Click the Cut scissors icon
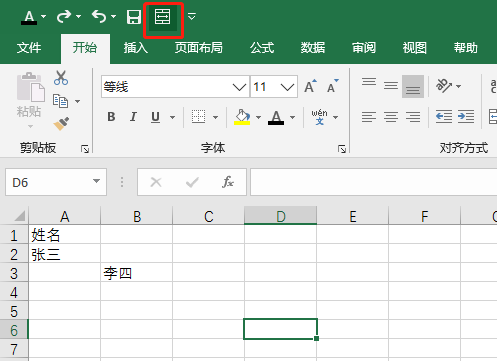497x361 pixels. coord(61,78)
